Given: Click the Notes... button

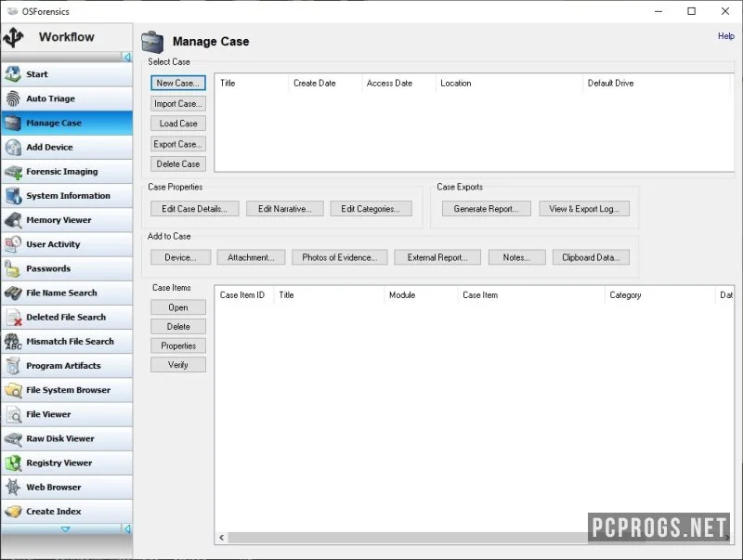Looking at the screenshot, I should click(x=517, y=258).
